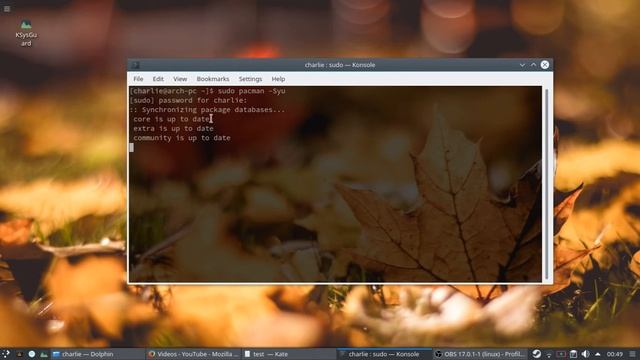640x360 pixels.
Task: Click the 'core is up to date' line
Action: [x=171, y=119]
